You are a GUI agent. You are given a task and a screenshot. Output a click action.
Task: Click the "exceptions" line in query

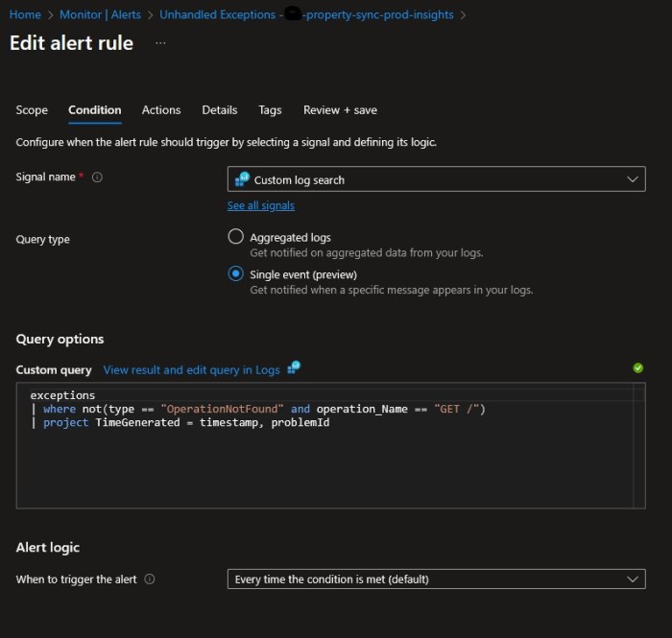point(62,395)
